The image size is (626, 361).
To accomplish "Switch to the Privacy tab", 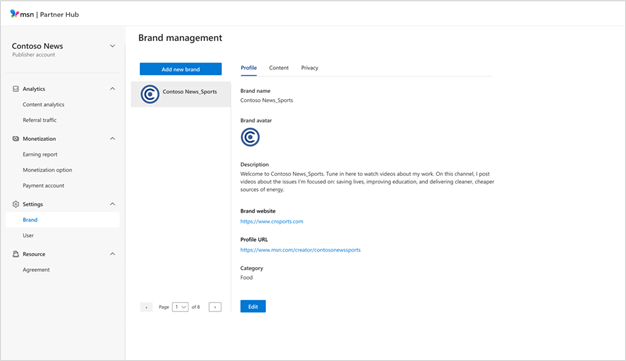I will point(309,68).
